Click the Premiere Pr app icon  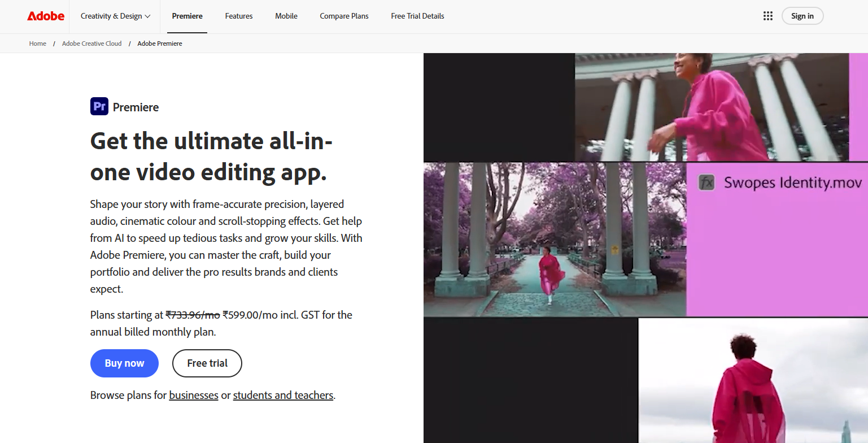(99, 106)
